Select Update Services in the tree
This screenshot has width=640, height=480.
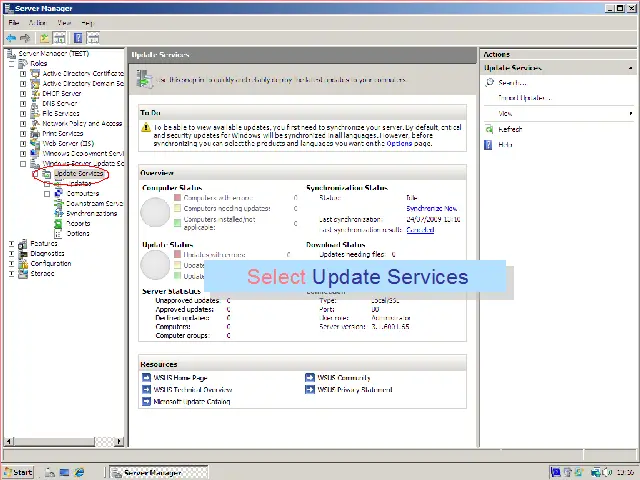[79, 173]
